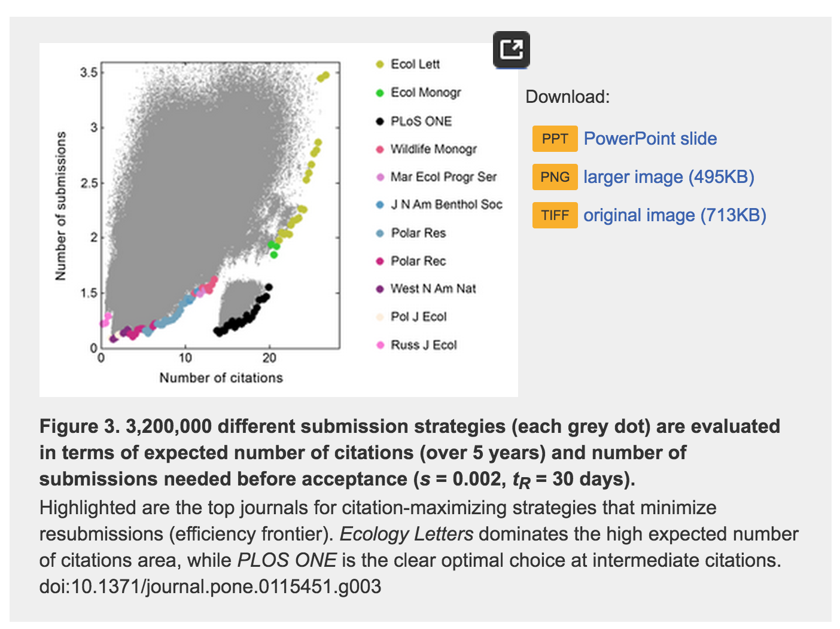Viewport: 840px width, 629px height.
Task: Click the Figure 3 scatter plot thumbnail
Action: coord(220,209)
